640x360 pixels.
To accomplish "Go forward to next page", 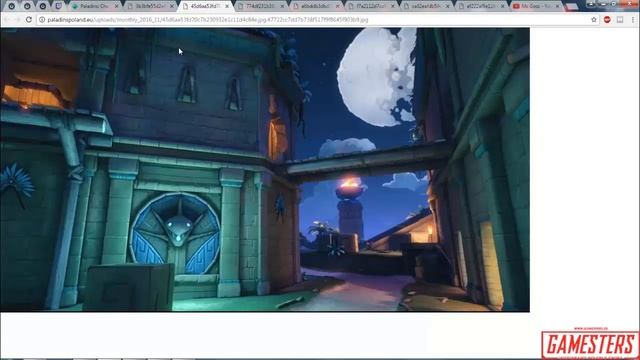I will pyautogui.click(x=17, y=20).
